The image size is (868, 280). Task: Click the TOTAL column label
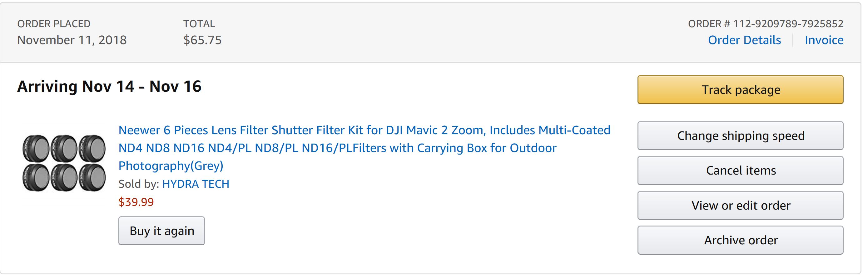coord(199,23)
